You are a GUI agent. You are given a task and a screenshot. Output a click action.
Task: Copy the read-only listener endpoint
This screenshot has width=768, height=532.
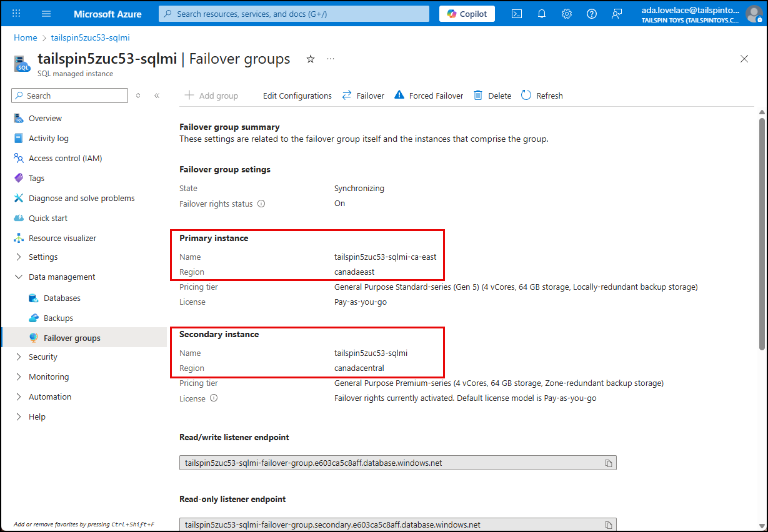point(609,525)
